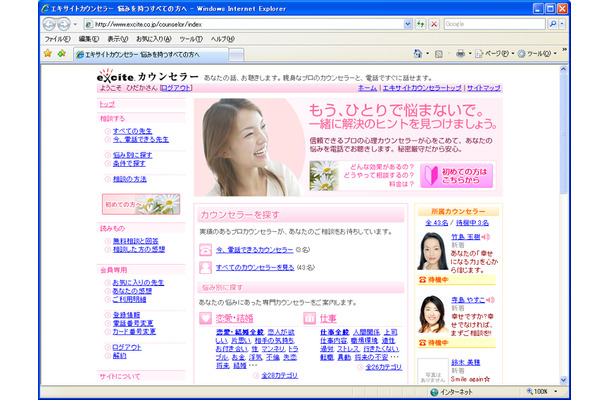Viewport: 610px width, 400px height.
Task: Click the status bar zoom magnifier icon
Action: [x=530, y=391]
